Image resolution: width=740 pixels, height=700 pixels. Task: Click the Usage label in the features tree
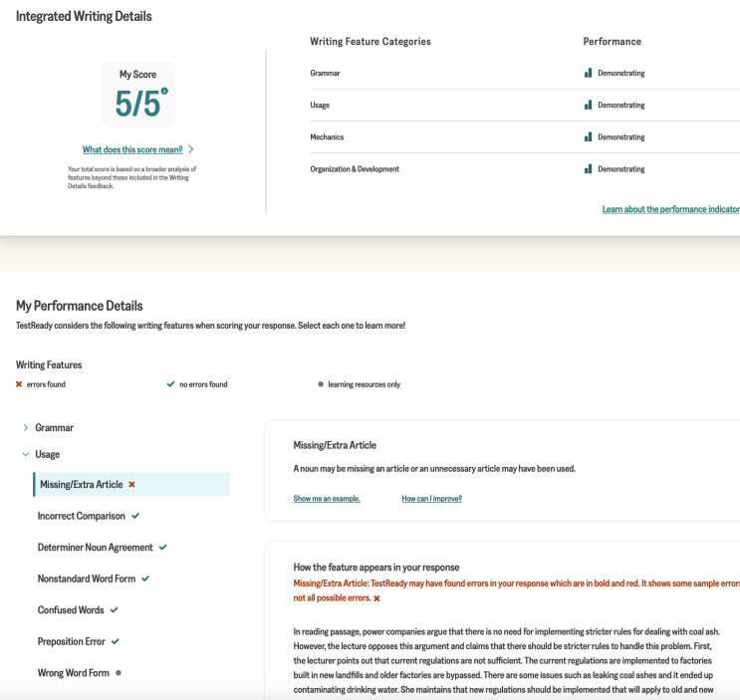pyautogui.click(x=47, y=454)
